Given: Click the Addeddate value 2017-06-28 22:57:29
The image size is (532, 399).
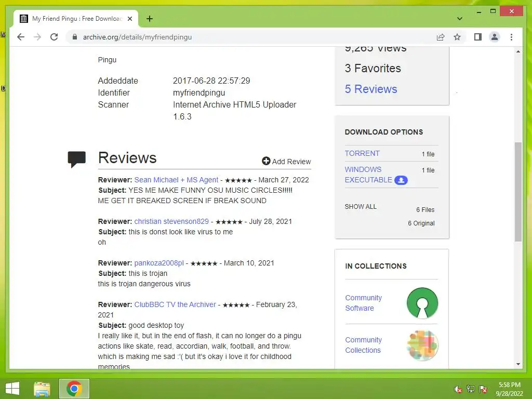Looking at the screenshot, I should pos(211,81).
